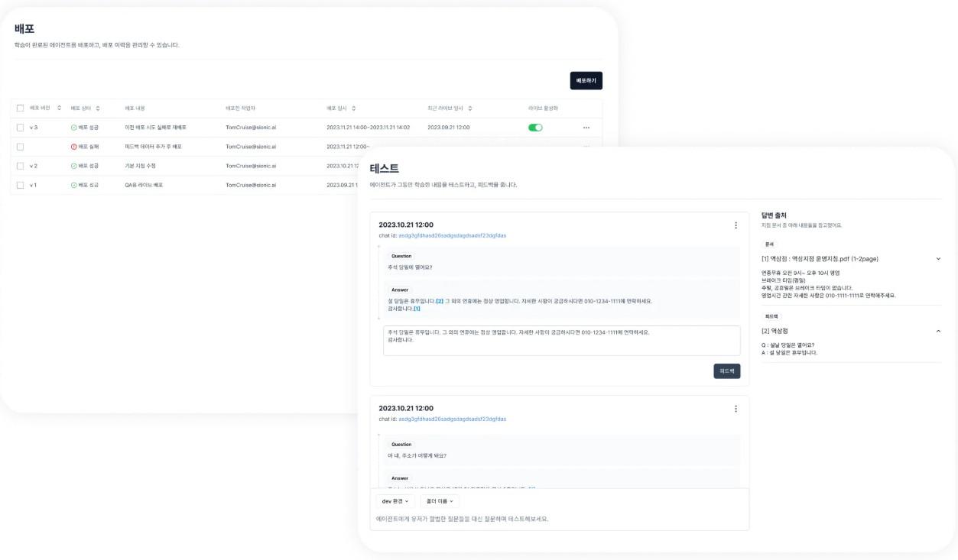Sort by 최근 라이브 일시 sort icon
958x560 pixels.
click(x=469, y=108)
